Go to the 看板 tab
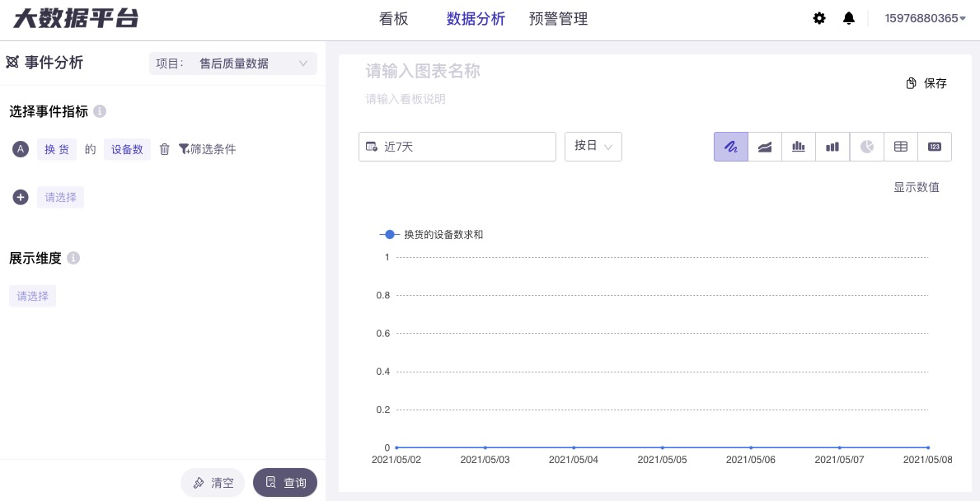The image size is (980, 501). click(x=394, y=19)
